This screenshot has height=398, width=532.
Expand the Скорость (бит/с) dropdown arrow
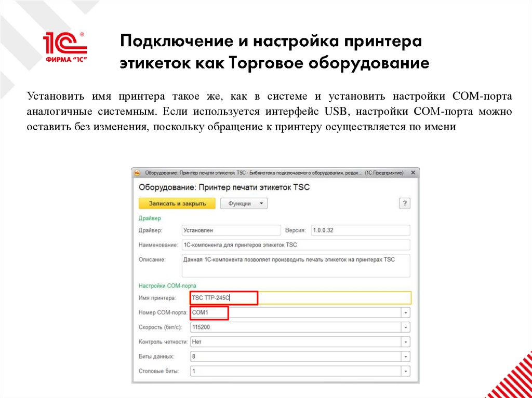click(405, 327)
